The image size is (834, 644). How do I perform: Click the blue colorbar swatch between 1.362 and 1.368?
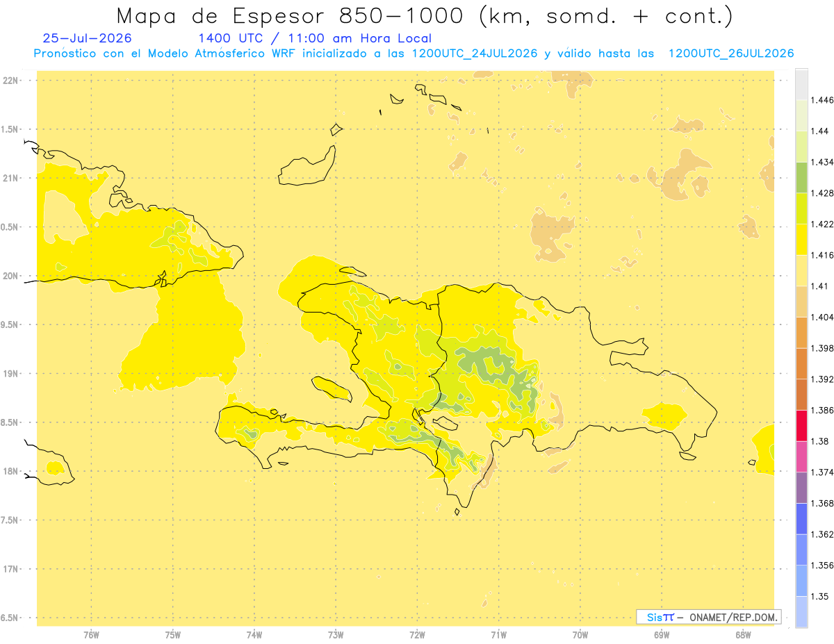coord(801,518)
